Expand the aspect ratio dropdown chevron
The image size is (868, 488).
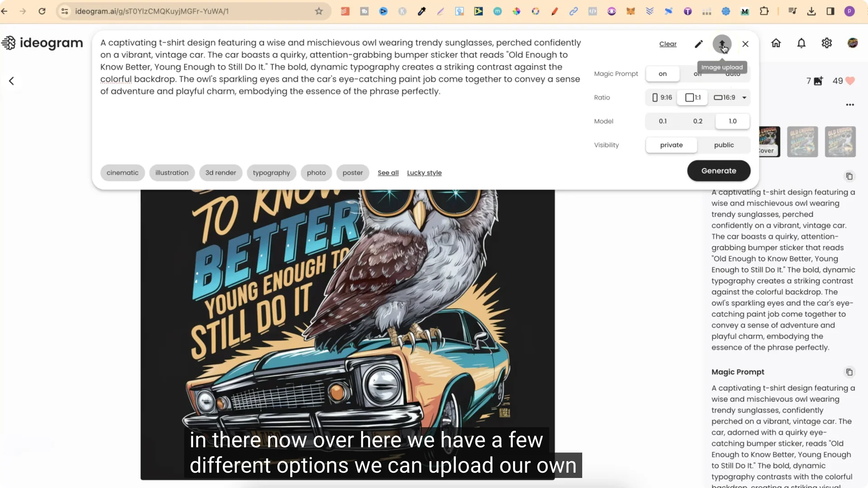[x=745, y=97]
